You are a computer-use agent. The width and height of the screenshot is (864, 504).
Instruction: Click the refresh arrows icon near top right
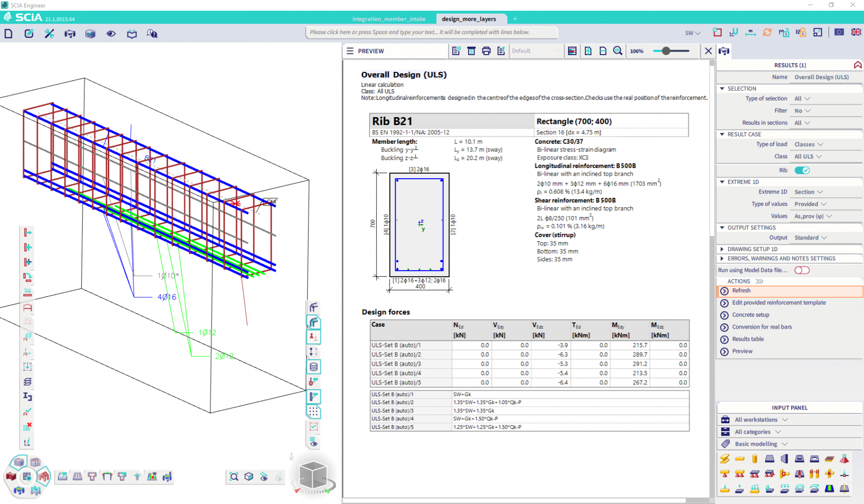pyautogui.click(x=767, y=32)
